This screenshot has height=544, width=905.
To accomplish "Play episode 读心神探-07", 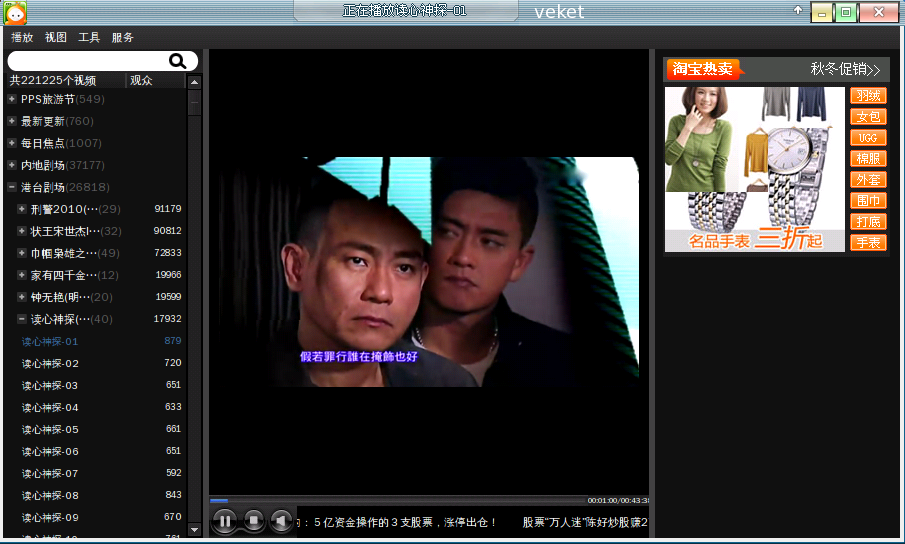I will [50, 473].
